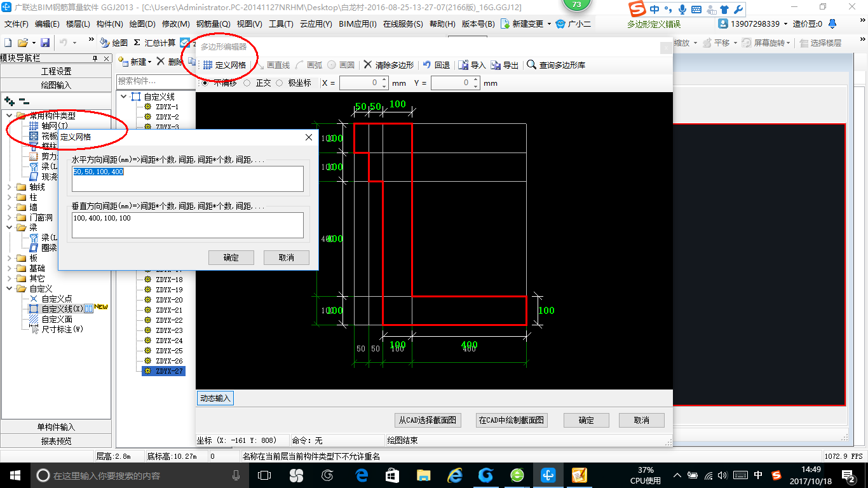
Task: Click the 从CAD选择截面图 button
Action: click(427, 420)
